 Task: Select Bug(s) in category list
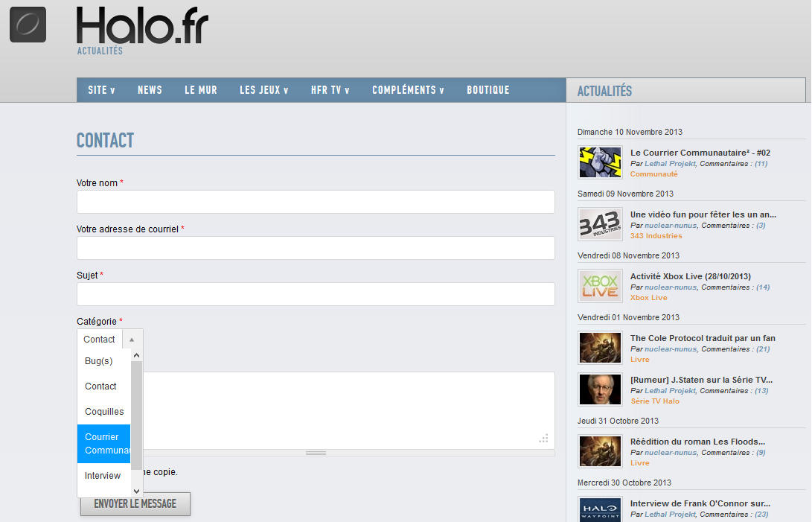pos(104,361)
